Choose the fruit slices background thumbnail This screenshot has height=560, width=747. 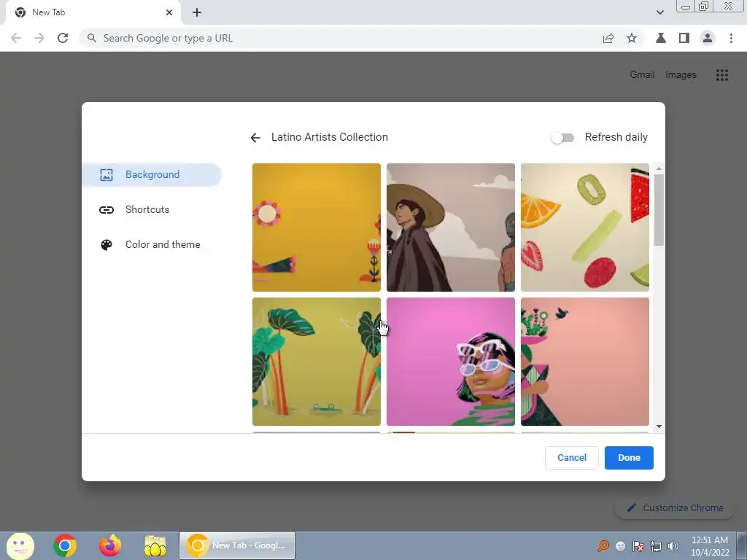pos(584,227)
